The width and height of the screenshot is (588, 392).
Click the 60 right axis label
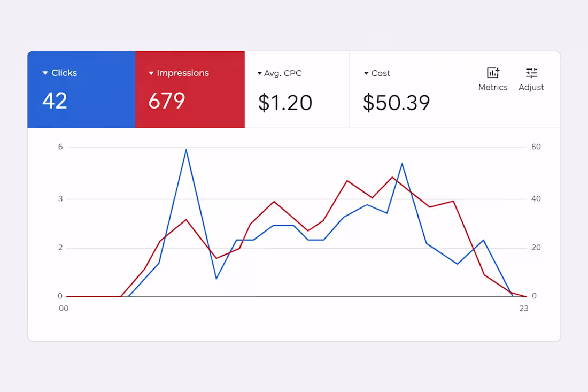pos(536,147)
